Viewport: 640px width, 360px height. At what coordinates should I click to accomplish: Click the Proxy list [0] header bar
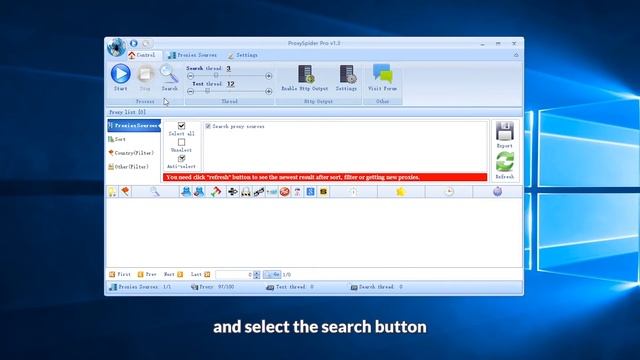(314, 112)
